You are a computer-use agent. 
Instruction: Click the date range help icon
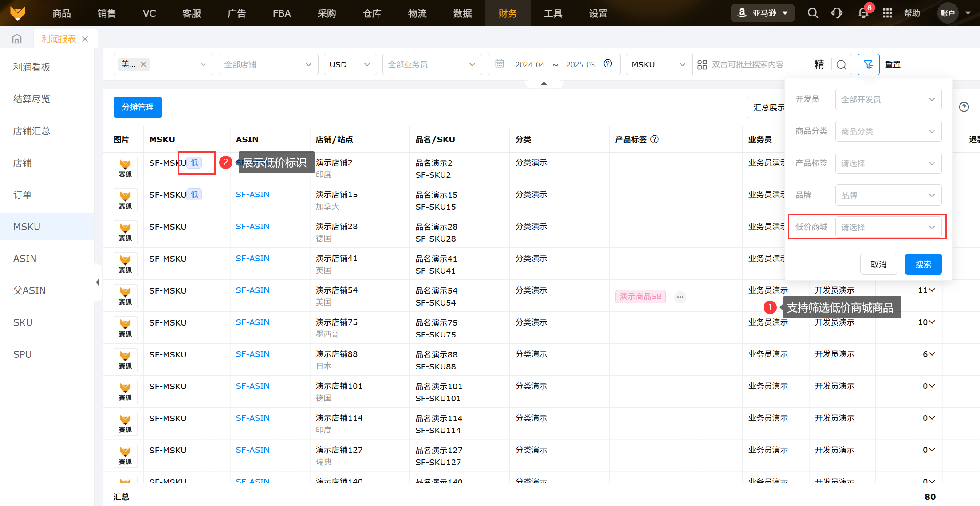608,64
